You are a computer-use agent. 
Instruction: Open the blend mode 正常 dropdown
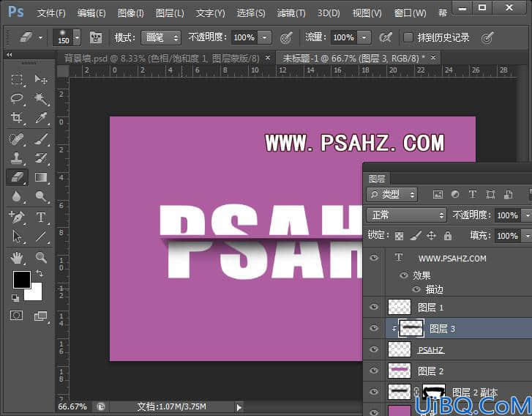point(406,215)
